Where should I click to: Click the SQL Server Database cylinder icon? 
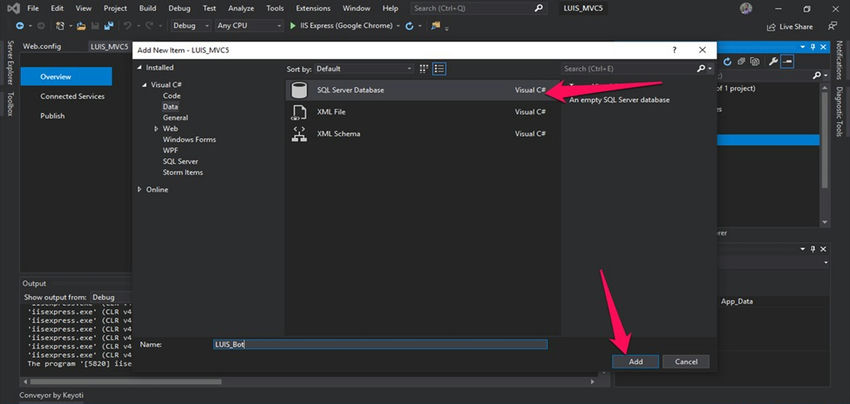pyautogui.click(x=299, y=90)
